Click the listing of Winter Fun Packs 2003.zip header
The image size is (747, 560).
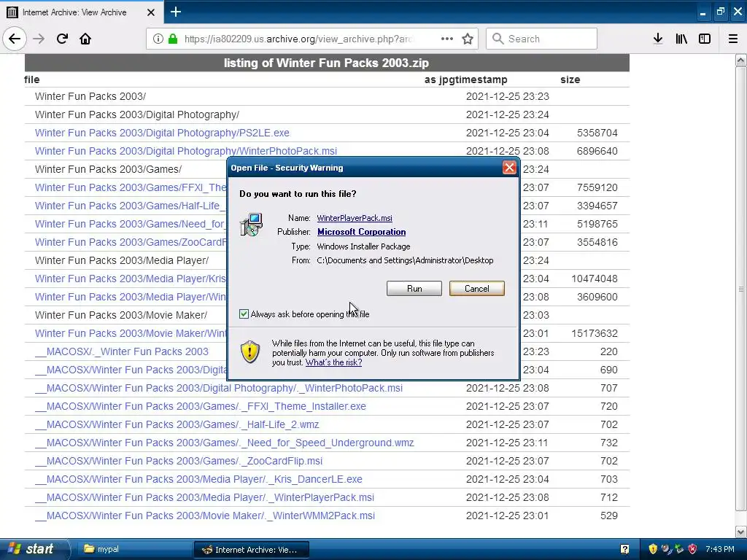327,63
